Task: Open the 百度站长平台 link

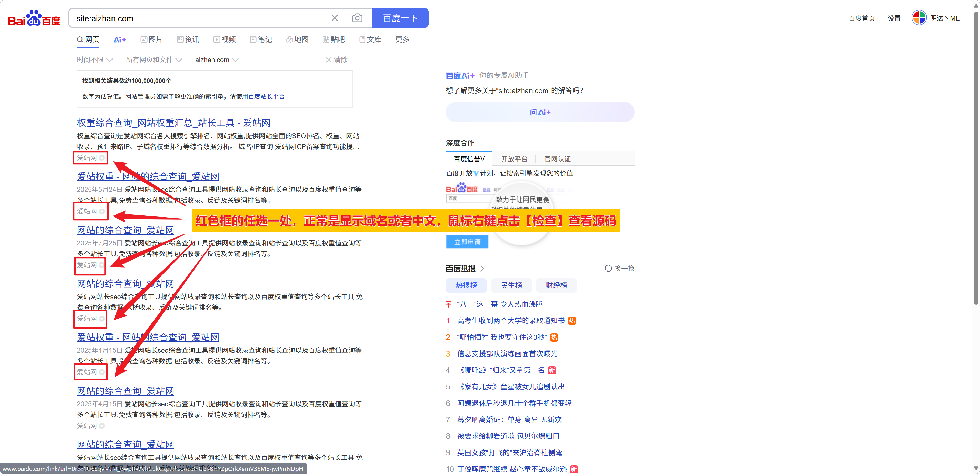Action: point(266,97)
